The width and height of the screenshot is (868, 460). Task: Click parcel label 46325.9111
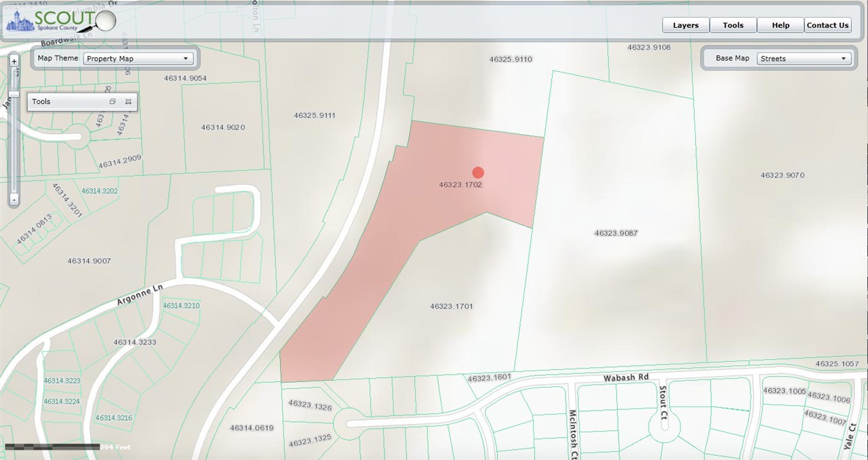(315, 115)
